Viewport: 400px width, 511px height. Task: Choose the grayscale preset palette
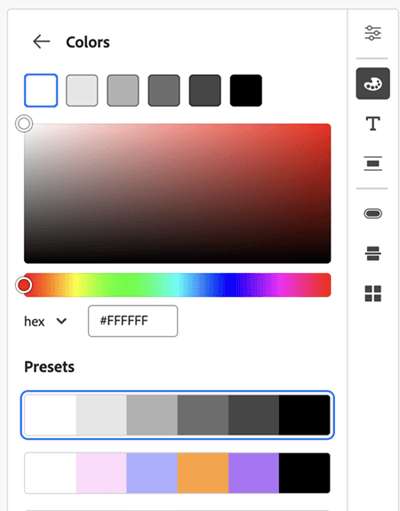point(177,415)
